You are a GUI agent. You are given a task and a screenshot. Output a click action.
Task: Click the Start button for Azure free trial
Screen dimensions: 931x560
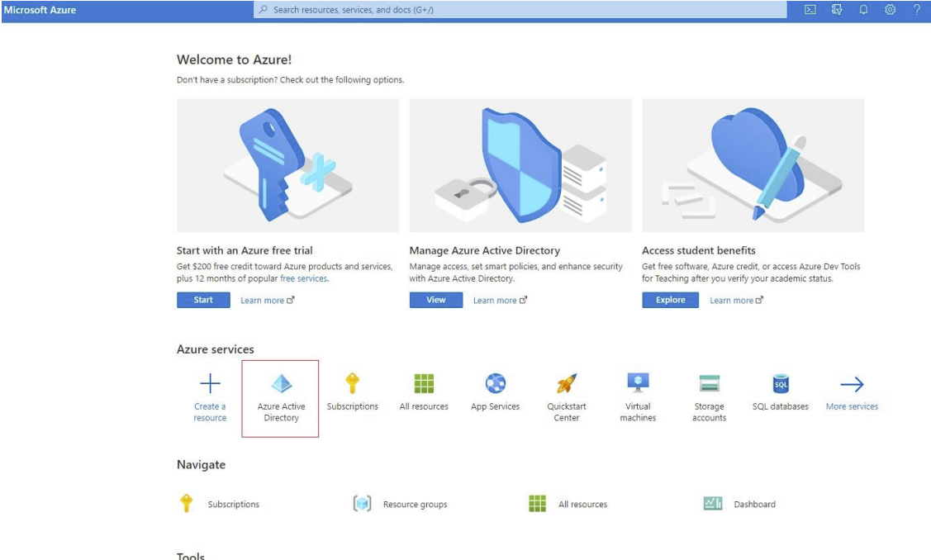[203, 300]
